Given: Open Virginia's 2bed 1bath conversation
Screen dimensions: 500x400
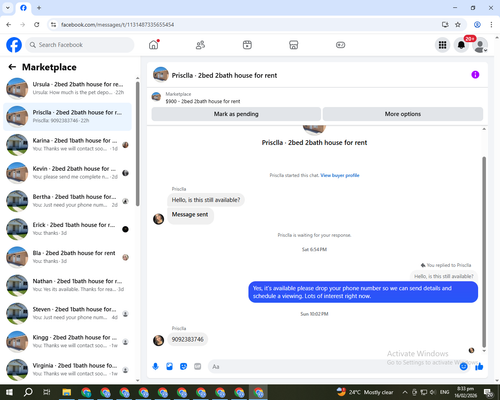Looking at the screenshot, I should 67,370.
